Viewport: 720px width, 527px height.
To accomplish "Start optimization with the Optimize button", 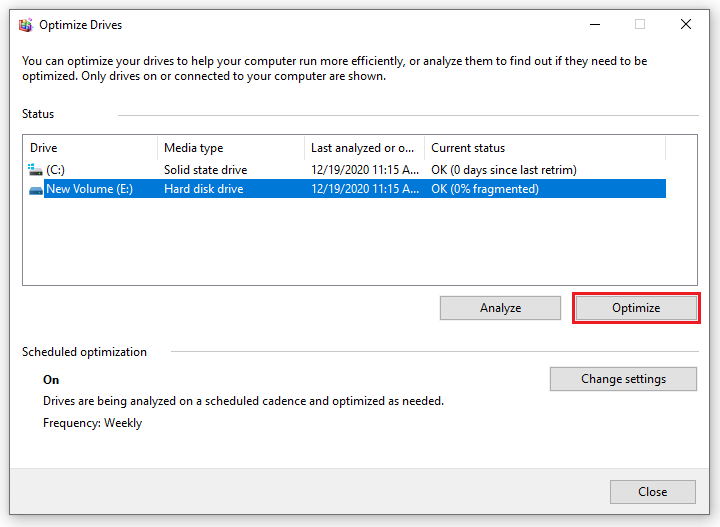I will click(636, 308).
